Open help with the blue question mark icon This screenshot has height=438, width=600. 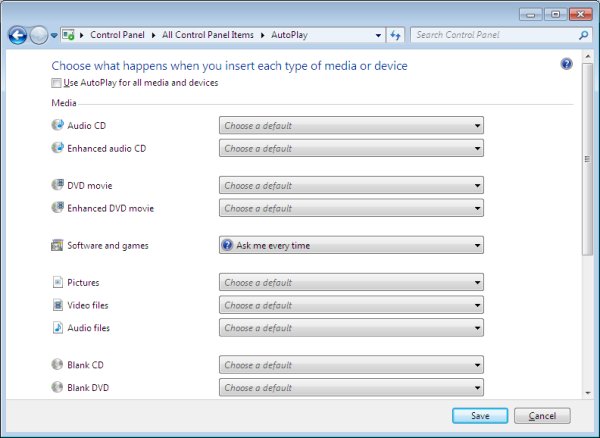tap(566, 64)
